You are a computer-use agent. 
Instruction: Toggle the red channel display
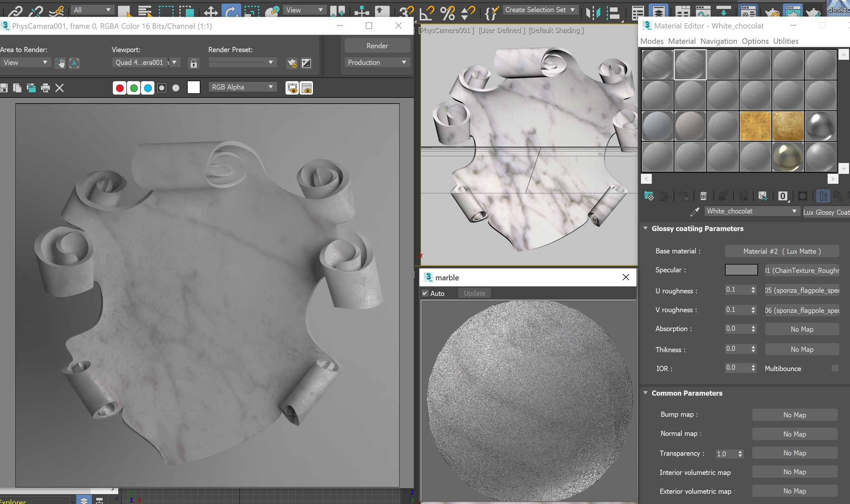pos(120,88)
